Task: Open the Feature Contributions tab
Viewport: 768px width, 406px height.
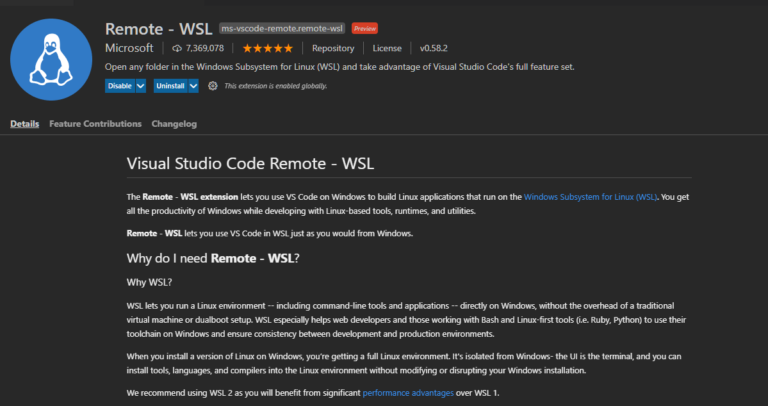Action: 96,124
